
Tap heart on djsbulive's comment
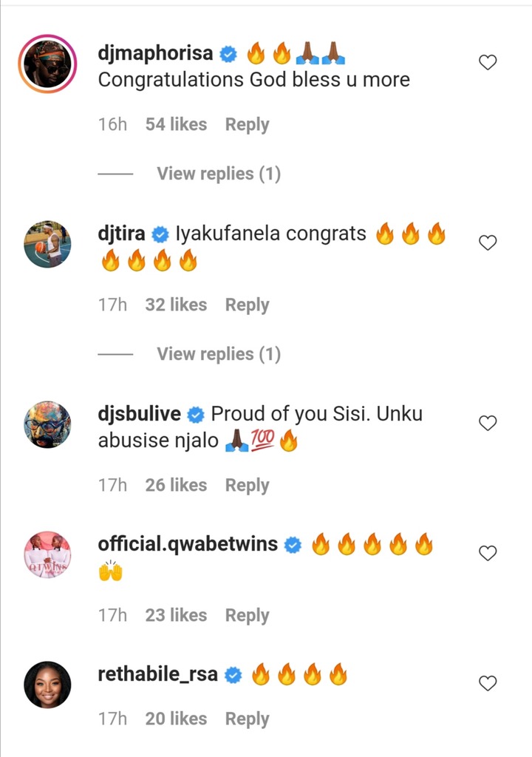point(488,423)
